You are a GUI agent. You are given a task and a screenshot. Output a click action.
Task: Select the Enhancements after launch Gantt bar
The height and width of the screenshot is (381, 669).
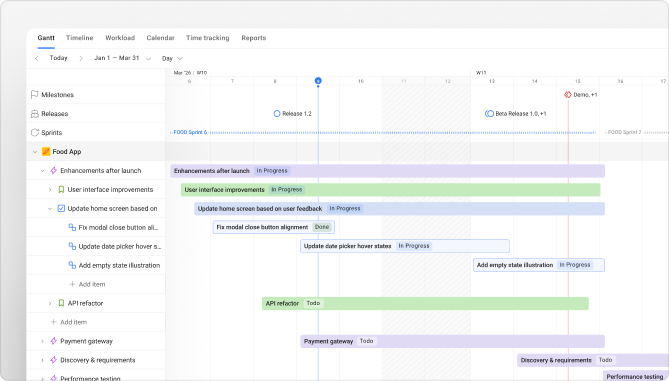pos(387,171)
